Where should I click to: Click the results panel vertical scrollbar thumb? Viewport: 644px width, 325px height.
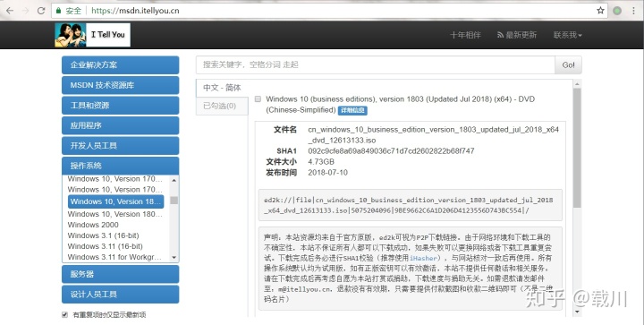[577, 148]
